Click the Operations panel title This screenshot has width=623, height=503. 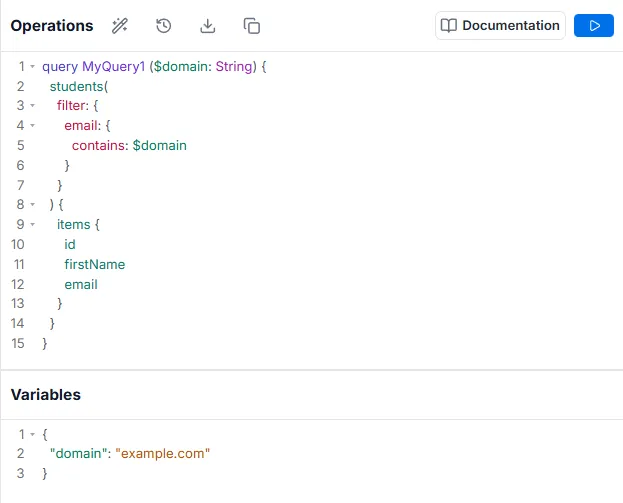pyautogui.click(x=52, y=26)
